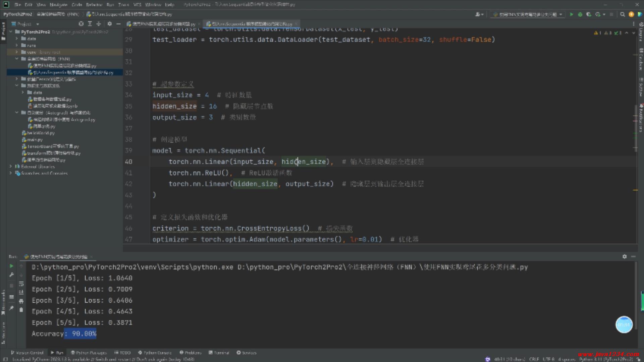Open the Navigate menu
The image size is (644, 362).
58,5
